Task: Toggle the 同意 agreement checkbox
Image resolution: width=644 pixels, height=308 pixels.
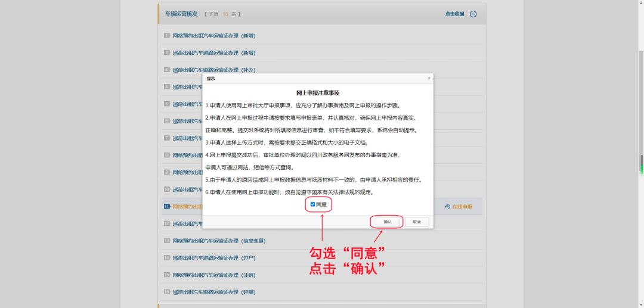Action: click(x=312, y=204)
